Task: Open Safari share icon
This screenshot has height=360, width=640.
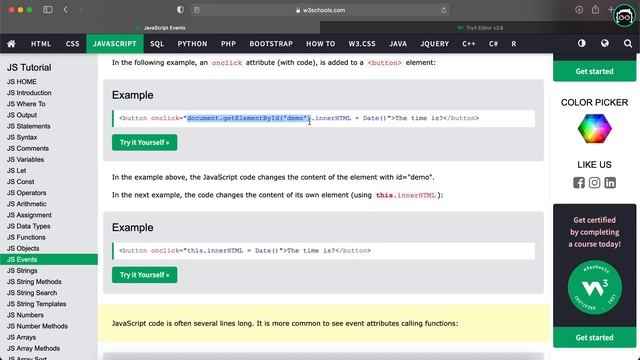Action: pos(596,9)
